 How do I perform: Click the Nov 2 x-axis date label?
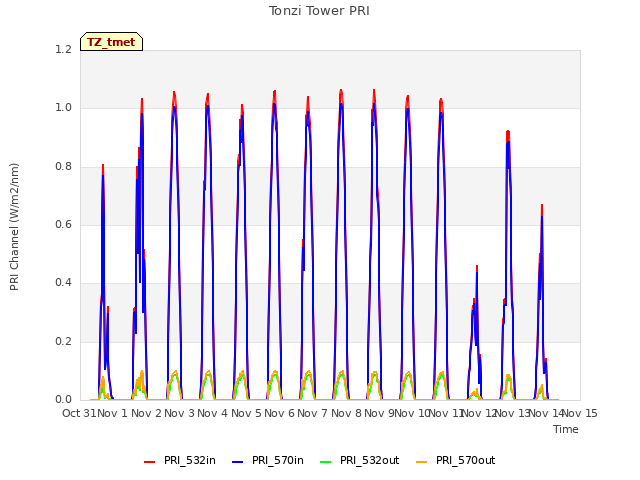point(146,413)
